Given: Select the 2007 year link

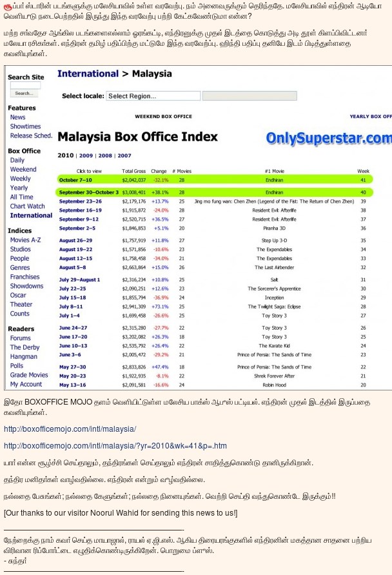Looking at the screenshot, I should pos(124,156).
